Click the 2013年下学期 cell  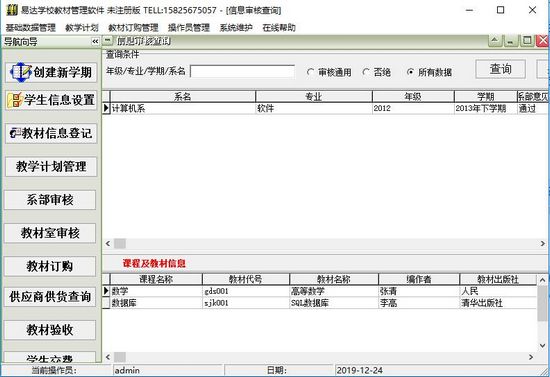pyautogui.click(x=486, y=108)
